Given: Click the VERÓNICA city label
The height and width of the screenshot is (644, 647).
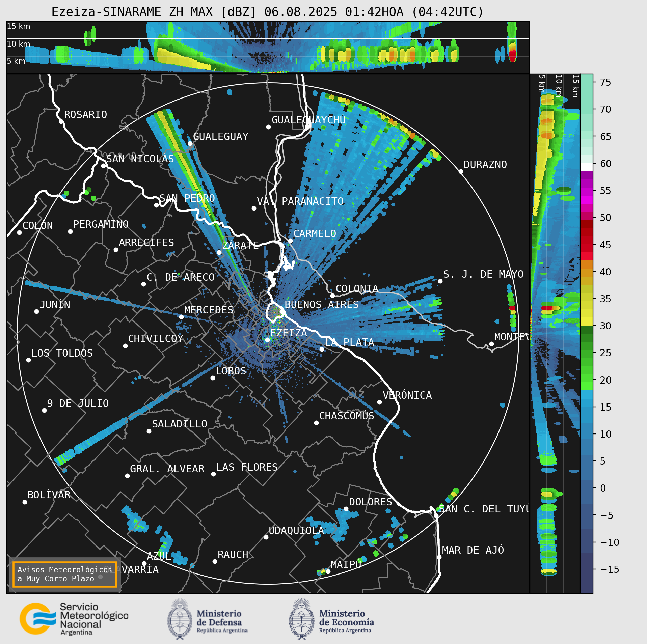Looking at the screenshot, I should coord(407,395).
